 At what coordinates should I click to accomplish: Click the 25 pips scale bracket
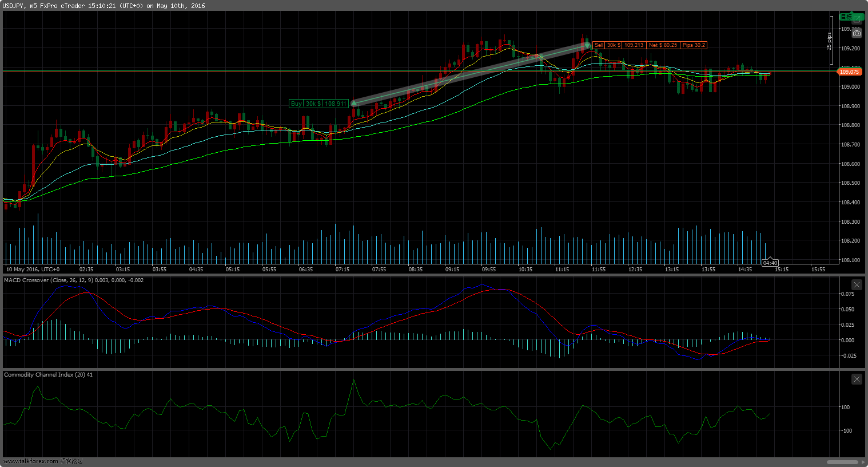pyautogui.click(x=830, y=40)
